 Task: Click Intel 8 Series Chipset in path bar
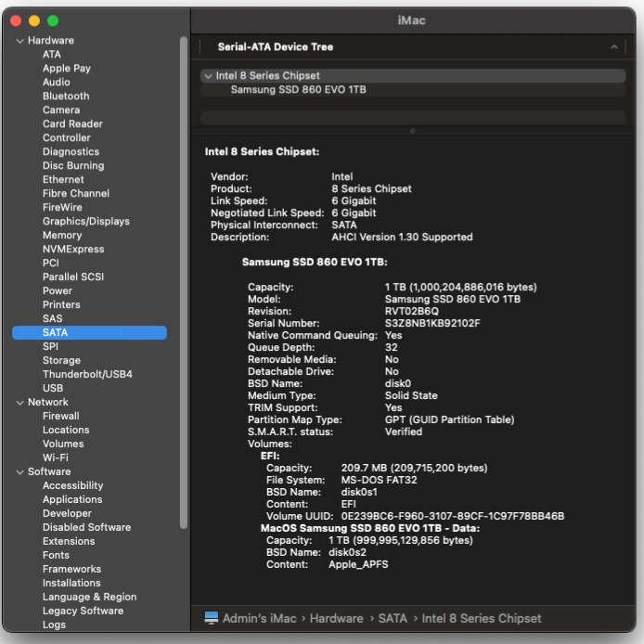pyautogui.click(x=482, y=619)
